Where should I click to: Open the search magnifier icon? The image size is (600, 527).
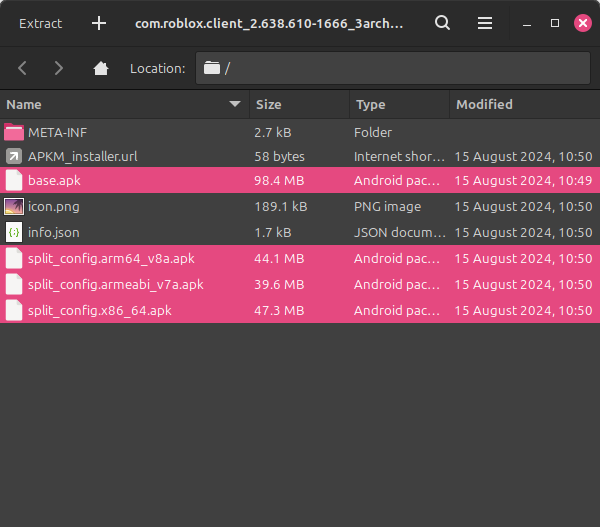coord(442,23)
